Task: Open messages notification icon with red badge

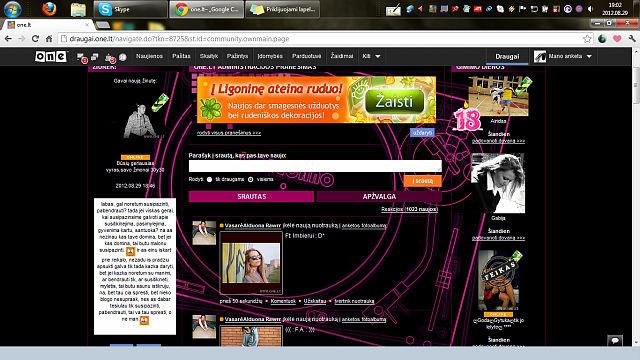Action: pos(82,58)
